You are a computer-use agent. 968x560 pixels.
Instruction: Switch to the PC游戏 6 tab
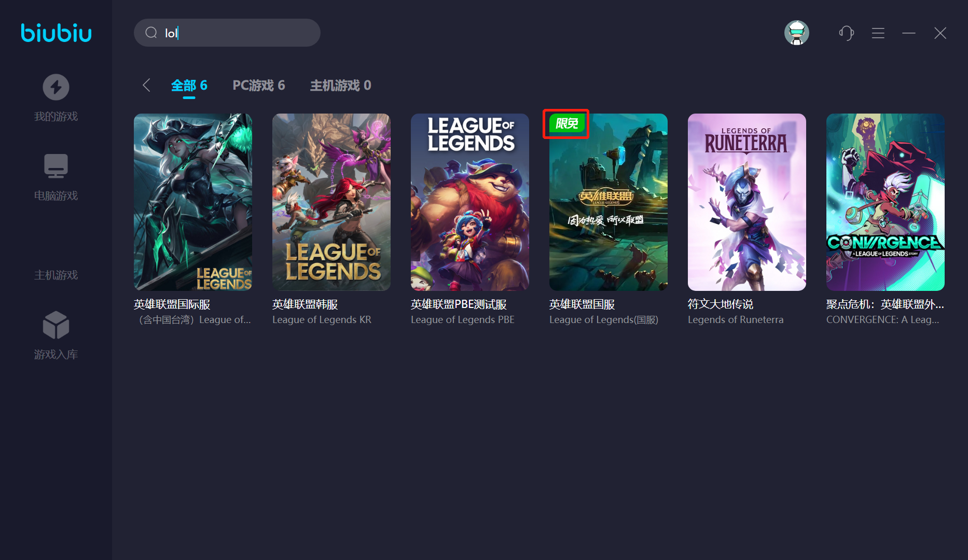pyautogui.click(x=259, y=86)
